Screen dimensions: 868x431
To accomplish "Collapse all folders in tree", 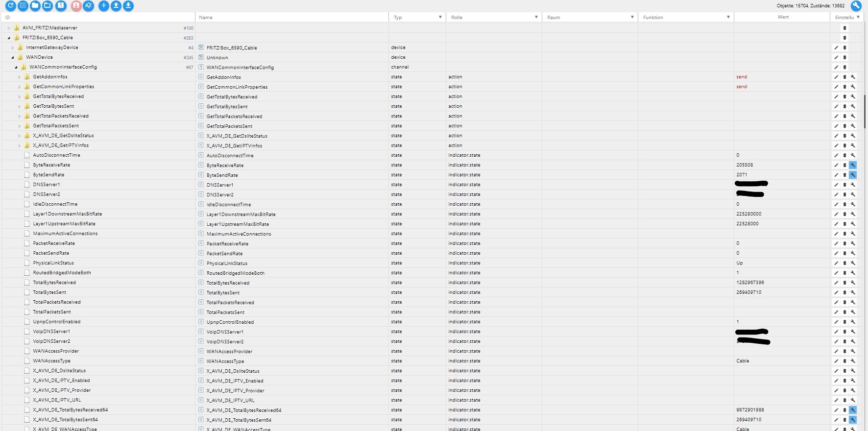I will pos(35,6).
